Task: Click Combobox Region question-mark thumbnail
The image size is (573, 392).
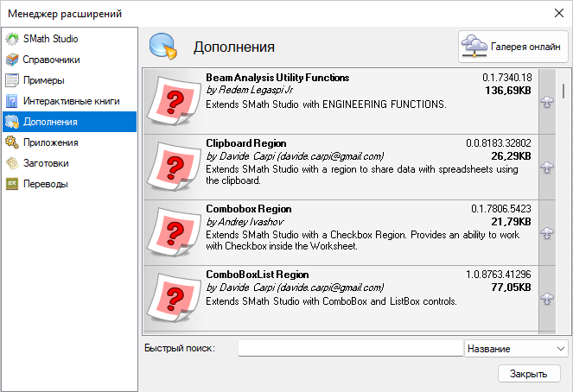Action: point(174,232)
